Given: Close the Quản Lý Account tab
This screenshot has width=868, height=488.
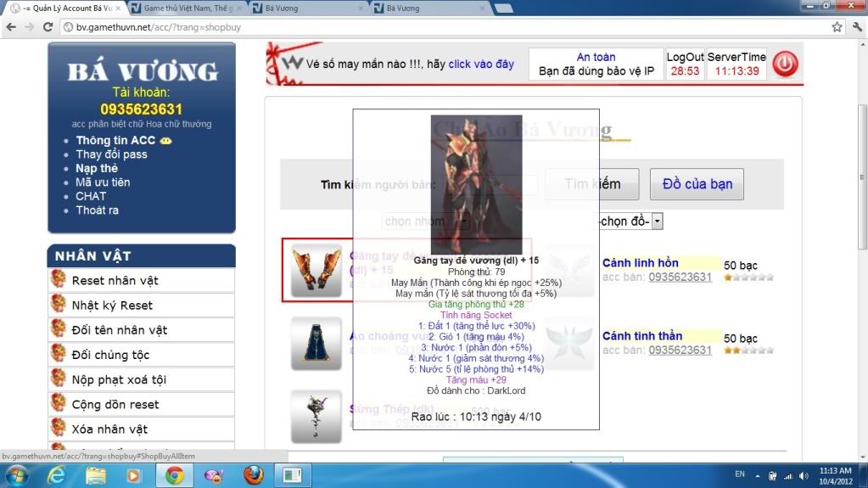Looking at the screenshot, I should [118, 8].
